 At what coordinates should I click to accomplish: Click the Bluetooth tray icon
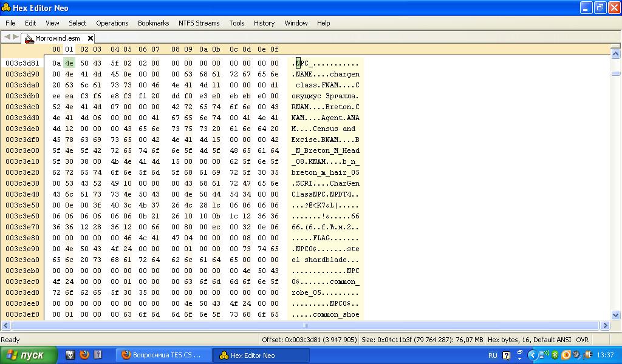555,355
